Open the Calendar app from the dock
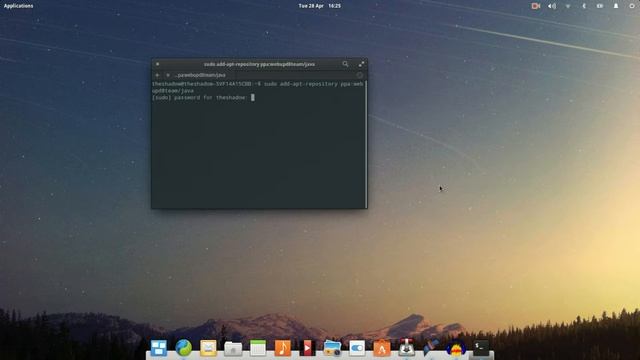640x360 pixels. 258,348
